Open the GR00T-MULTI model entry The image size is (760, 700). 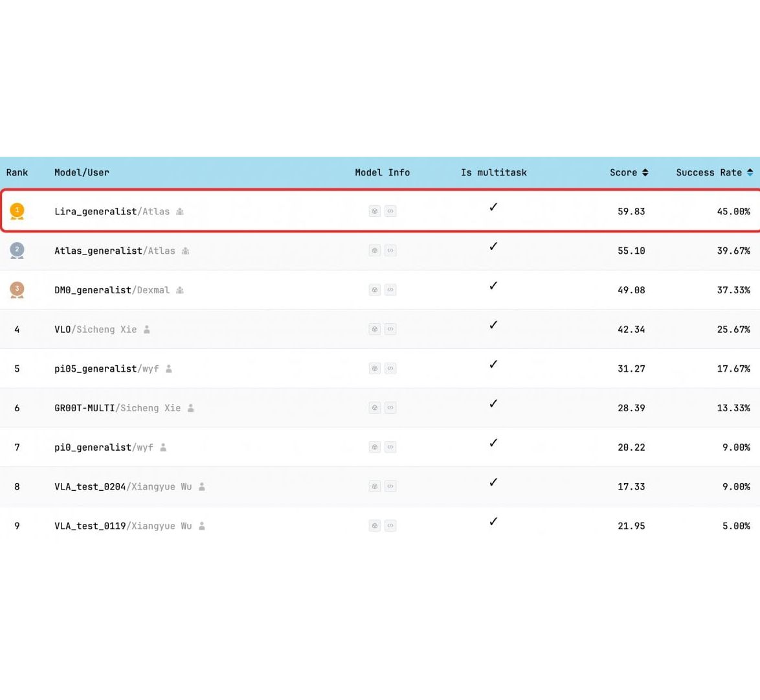click(84, 408)
